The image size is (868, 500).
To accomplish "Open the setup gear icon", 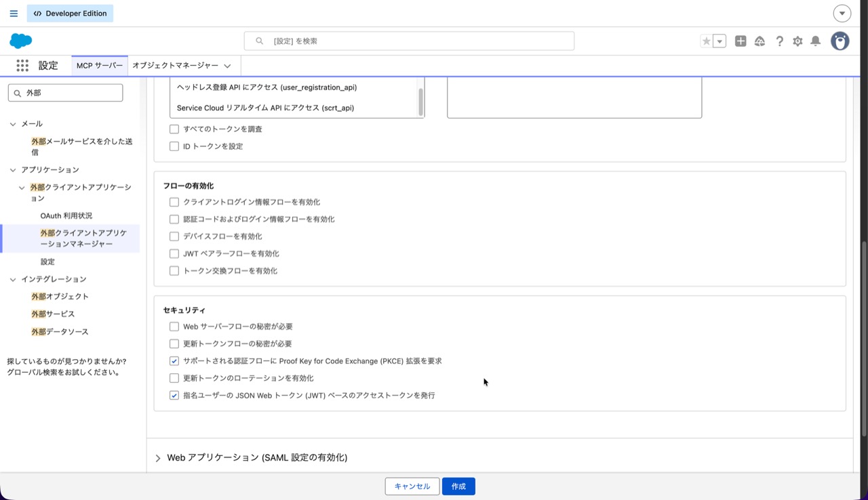I will pos(797,41).
